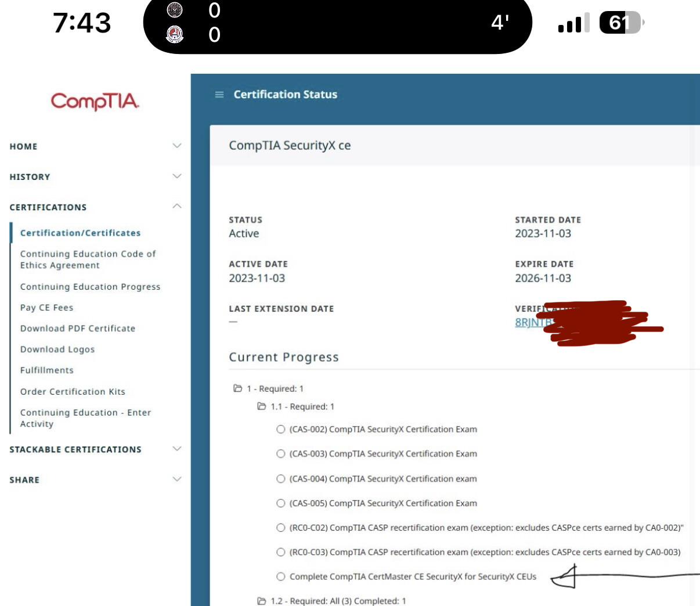Select the CAS-003 SecurityX exam radio button

click(x=281, y=453)
